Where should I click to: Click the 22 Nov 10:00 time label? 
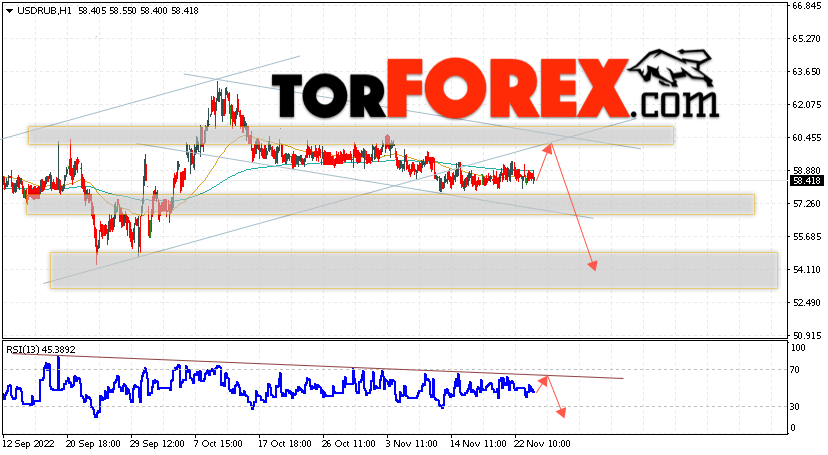pyautogui.click(x=542, y=444)
